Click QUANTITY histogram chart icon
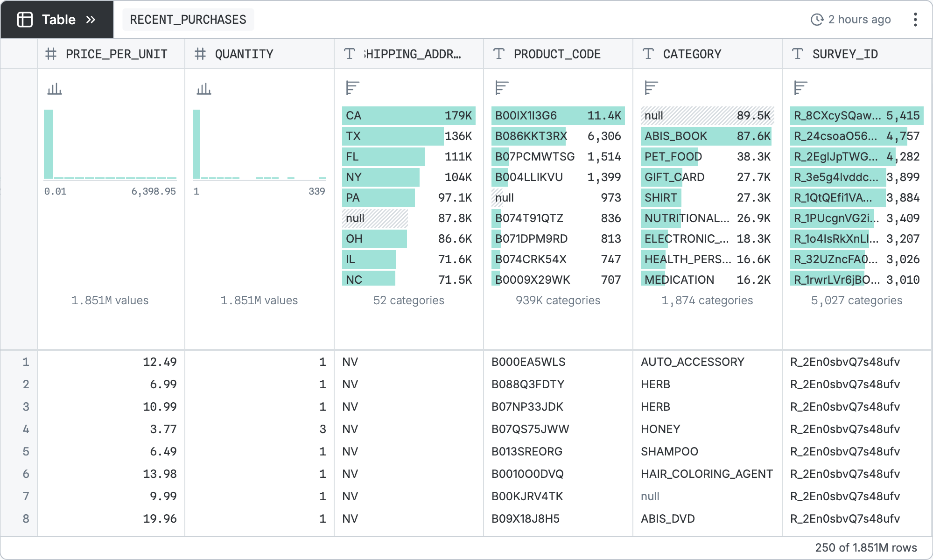Image resolution: width=933 pixels, height=560 pixels. pyautogui.click(x=204, y=89)
